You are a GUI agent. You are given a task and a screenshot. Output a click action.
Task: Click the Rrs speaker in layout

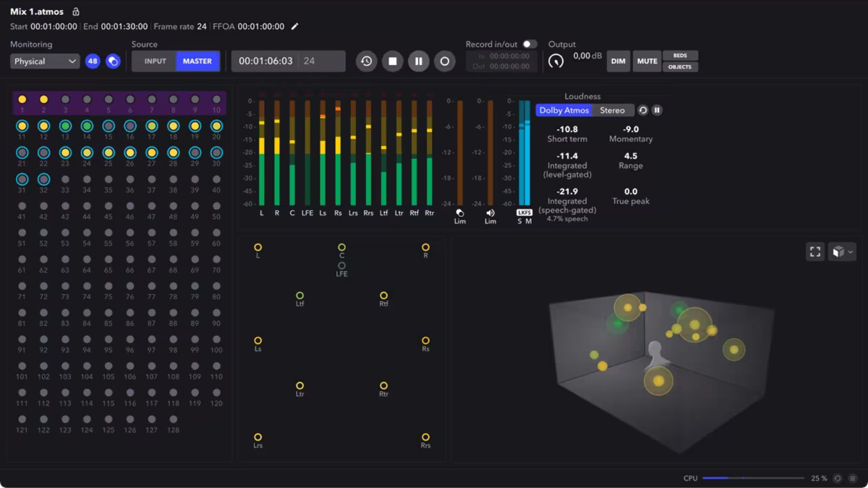coord(426,437)
